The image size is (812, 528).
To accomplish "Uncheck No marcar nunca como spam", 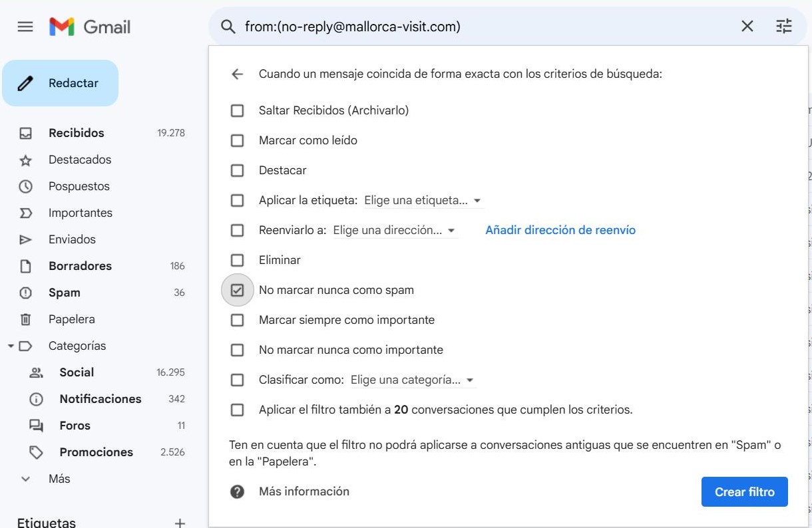I will pos(238,291).
